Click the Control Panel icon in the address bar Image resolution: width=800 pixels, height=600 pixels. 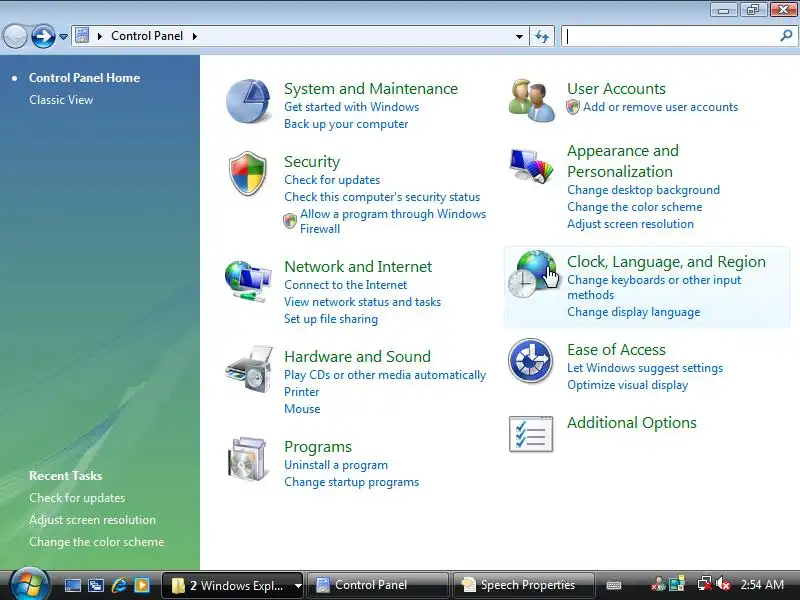click(x=82, y=36)
